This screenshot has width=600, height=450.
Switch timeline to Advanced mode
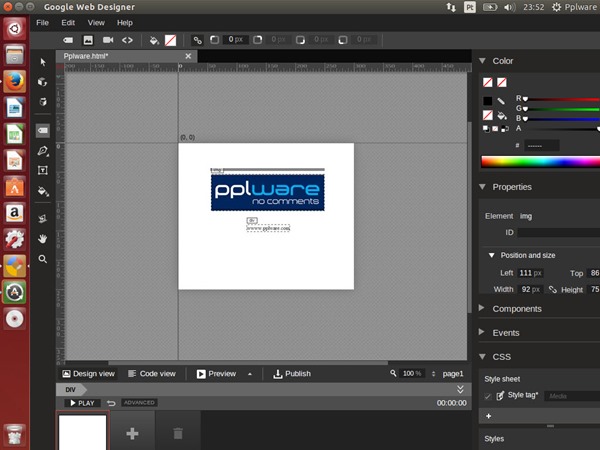coord(139,403)
